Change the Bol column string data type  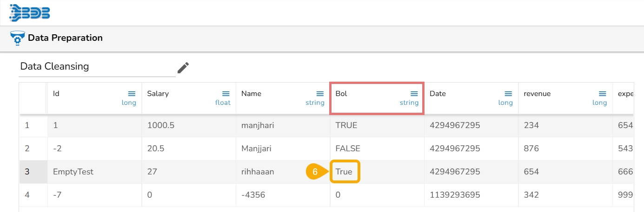point(409,103)
